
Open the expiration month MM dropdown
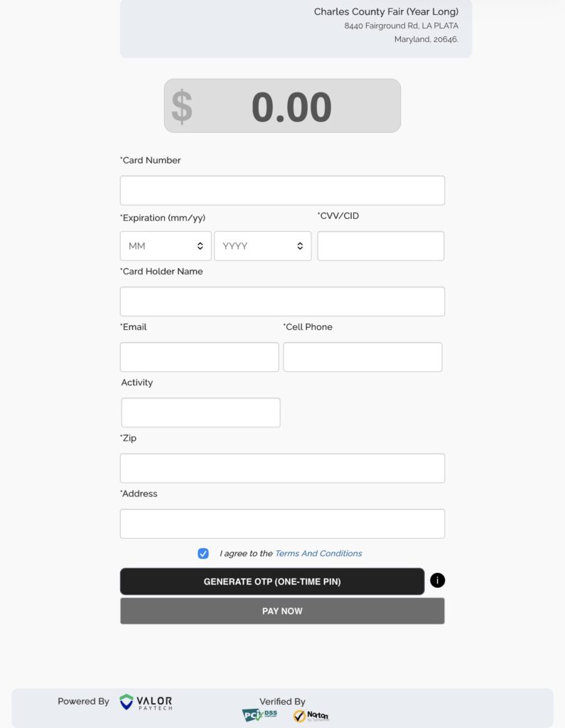click(166, 246)
